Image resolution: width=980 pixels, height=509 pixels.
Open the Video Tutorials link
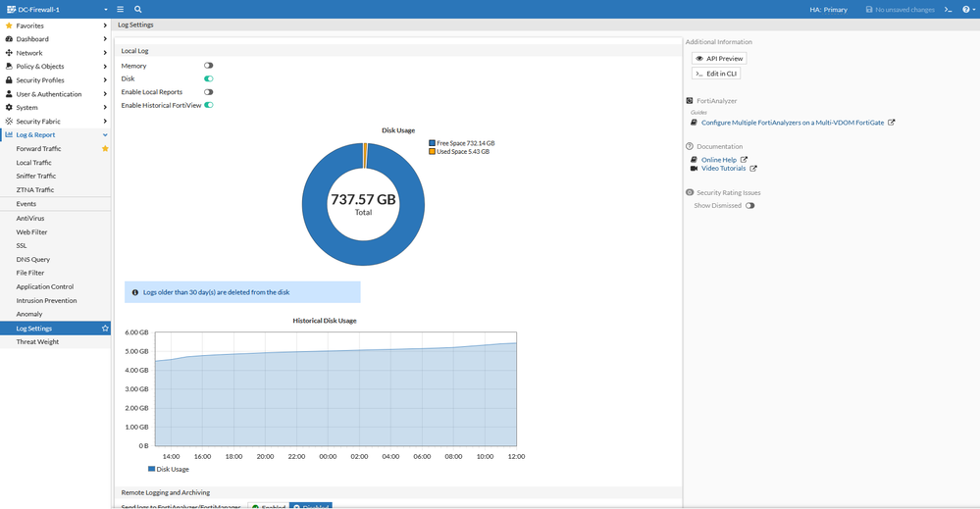point(723,169)
